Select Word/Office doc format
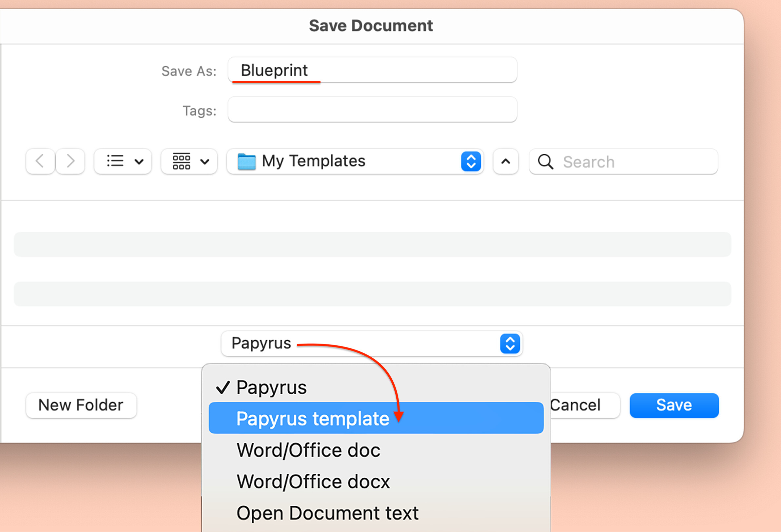The image size is (781, 532). click(x=308, y=450)
